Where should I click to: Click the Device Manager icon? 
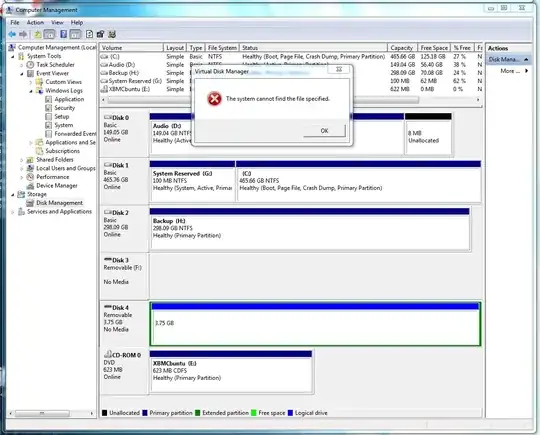tap(31, 186)
